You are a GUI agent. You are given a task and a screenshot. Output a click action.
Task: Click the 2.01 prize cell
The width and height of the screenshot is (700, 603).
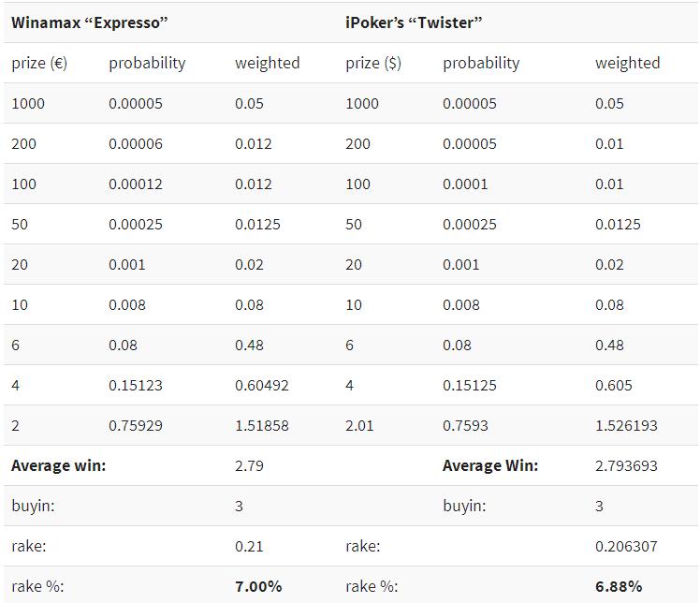[359, 425]
